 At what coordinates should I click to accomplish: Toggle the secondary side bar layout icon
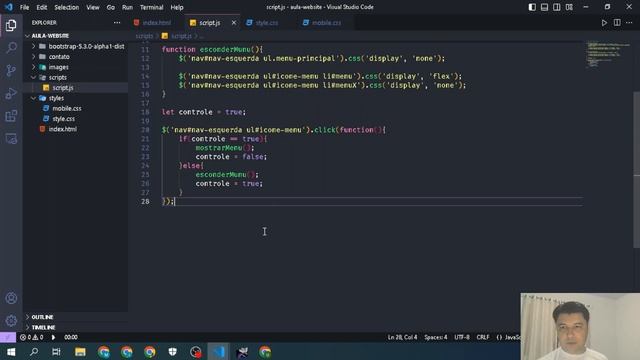tap(556, 7)
